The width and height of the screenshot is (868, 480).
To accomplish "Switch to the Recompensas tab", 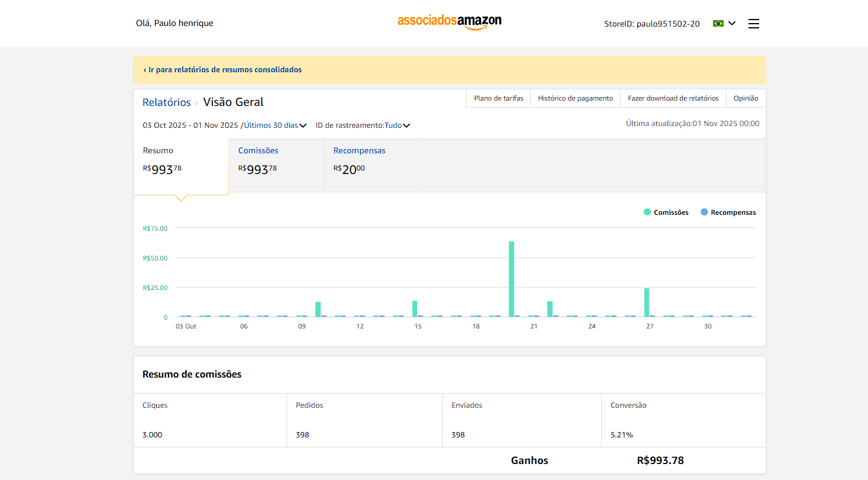I will [x=359, y=151].
